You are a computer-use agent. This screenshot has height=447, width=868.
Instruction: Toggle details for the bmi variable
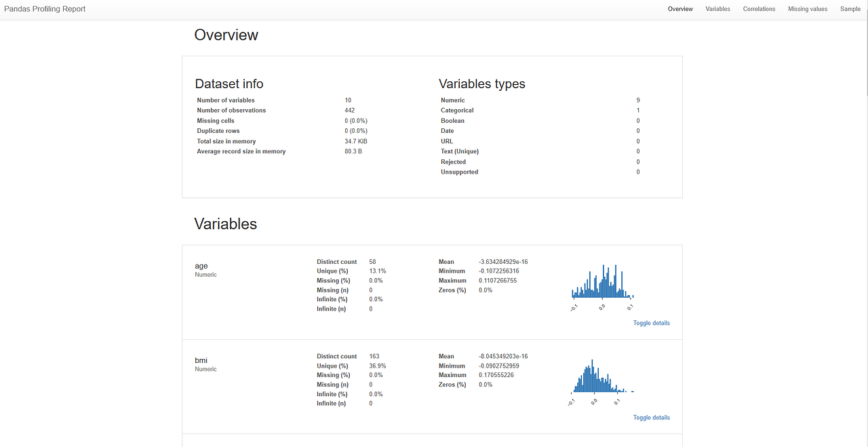coord(651,417)
